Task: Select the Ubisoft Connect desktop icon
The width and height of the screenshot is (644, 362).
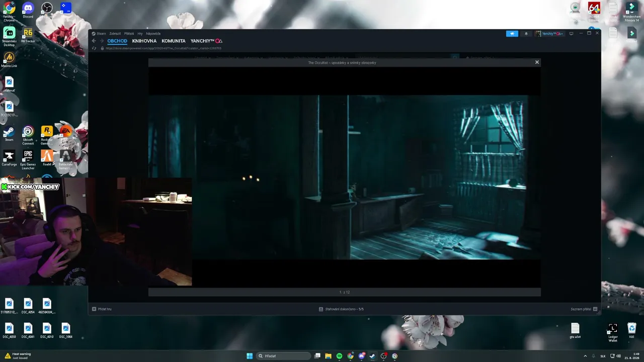Action: tap(28, 135)
